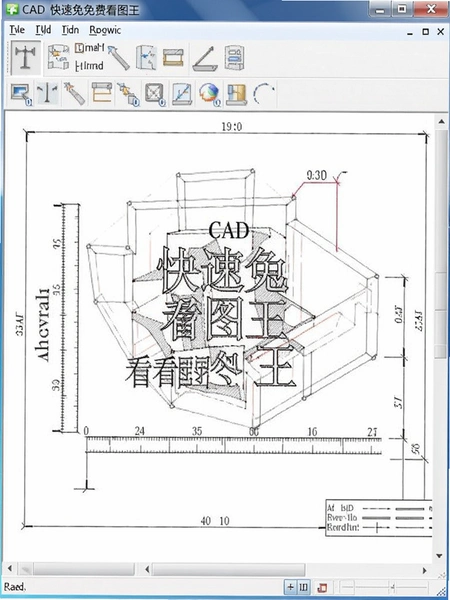Viewport: 450px width, 600px height.
Task: Select the vertical split mirror tool
Action: coord(47,93)
